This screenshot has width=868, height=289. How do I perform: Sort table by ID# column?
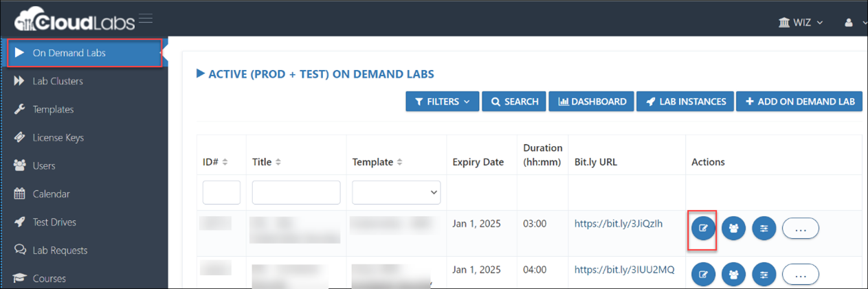pos(215,162)
